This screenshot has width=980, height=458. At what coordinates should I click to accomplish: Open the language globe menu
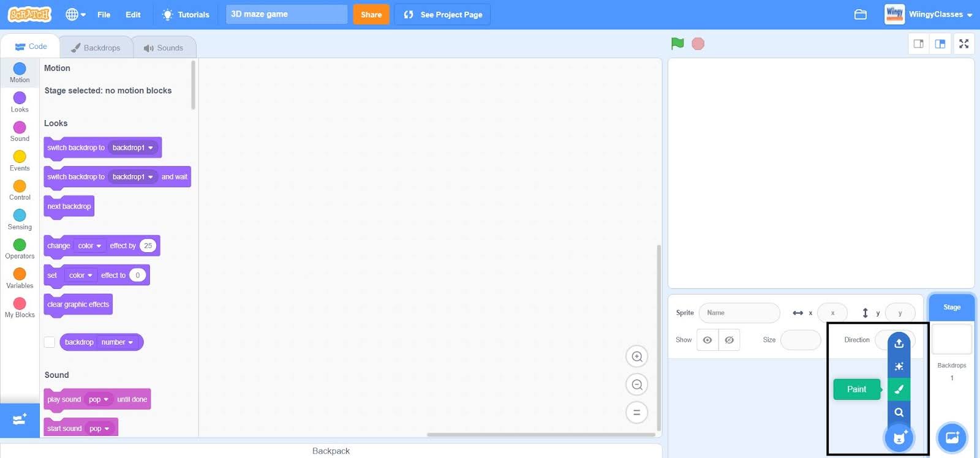pos(75,14)
